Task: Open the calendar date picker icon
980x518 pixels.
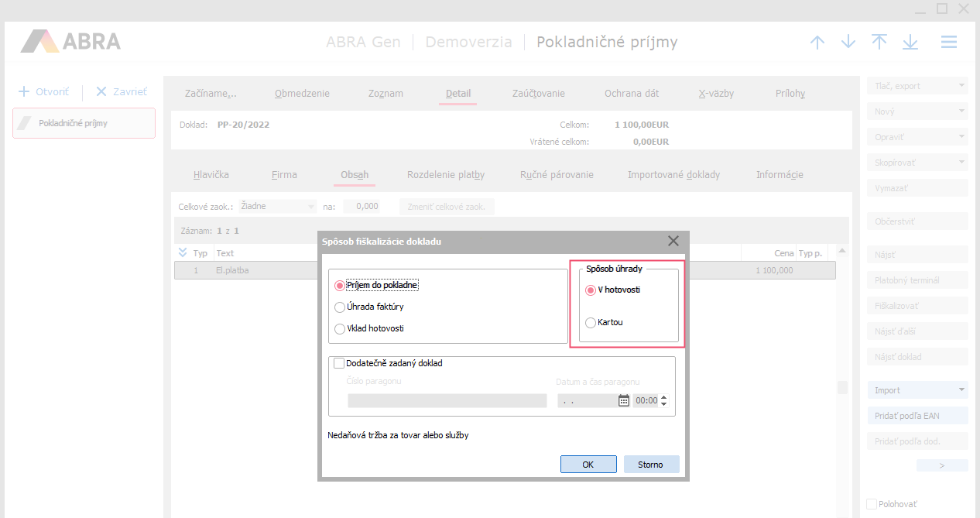Action: click(624, 400)
